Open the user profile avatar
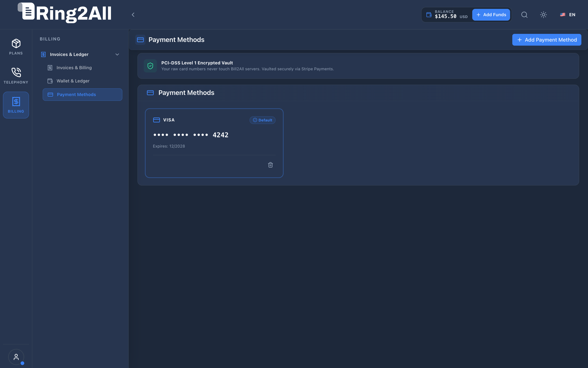Viewport: 588px width, 368px height. (x=16, y=357)
